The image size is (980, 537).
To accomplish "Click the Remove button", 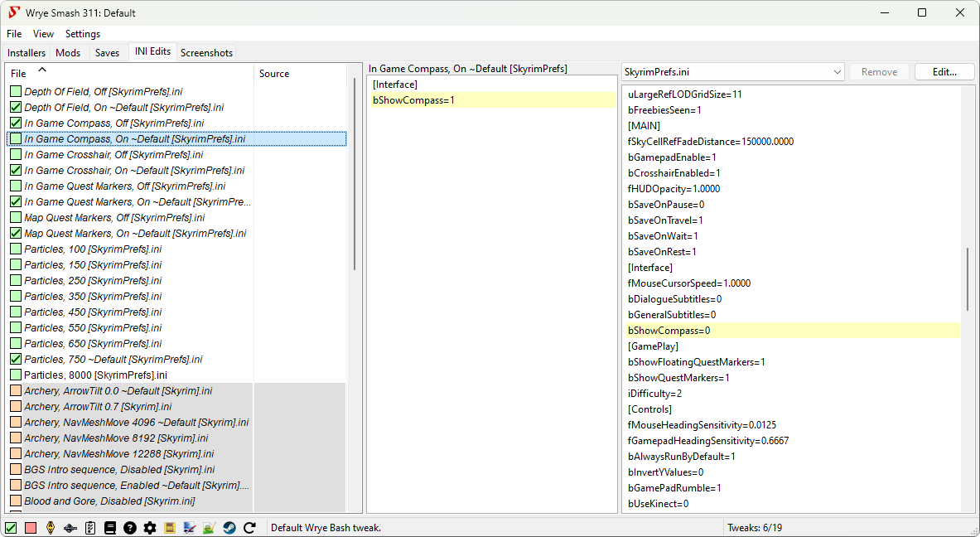I will (879, 72).
